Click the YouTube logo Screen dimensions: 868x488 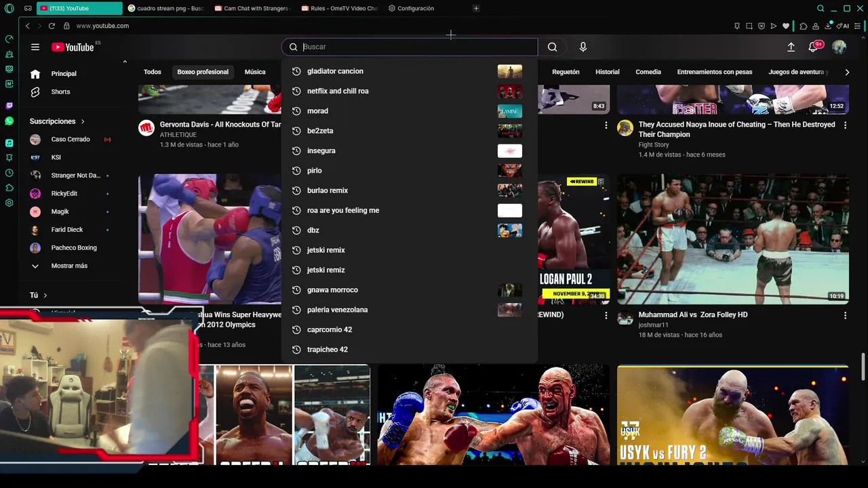(x=73, y=47)
